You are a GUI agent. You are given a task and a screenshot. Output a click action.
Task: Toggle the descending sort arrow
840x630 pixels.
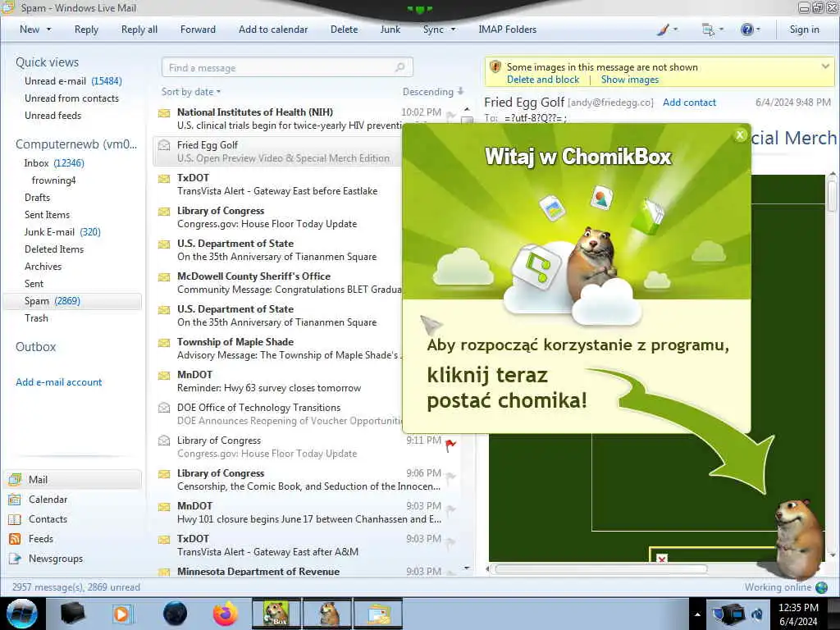click(x=461, y=92)
